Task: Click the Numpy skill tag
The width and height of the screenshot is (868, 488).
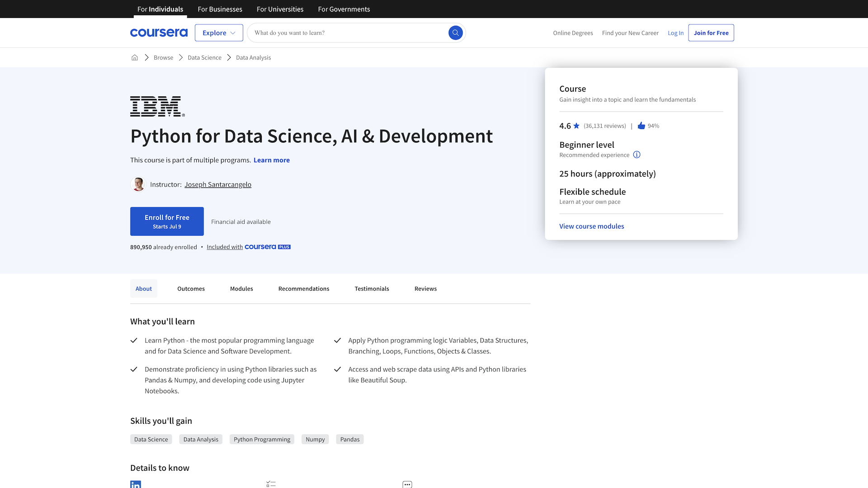Action: point(315,439)
